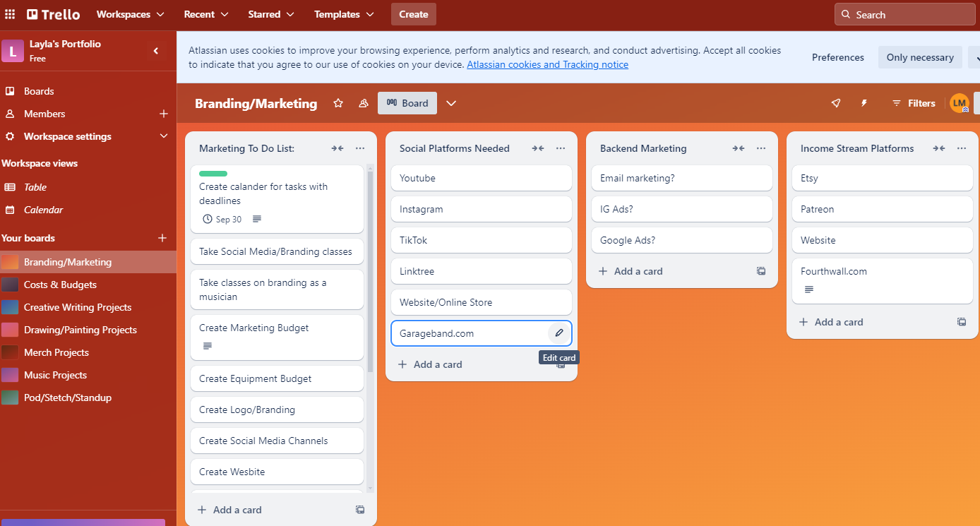Open the Create Marketing Budget card
The height and width of the screenshot is (526, 980).
tap(277, 337)
